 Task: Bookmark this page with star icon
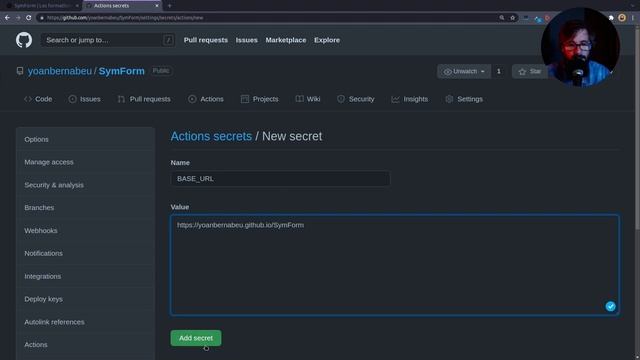point(513,18)
